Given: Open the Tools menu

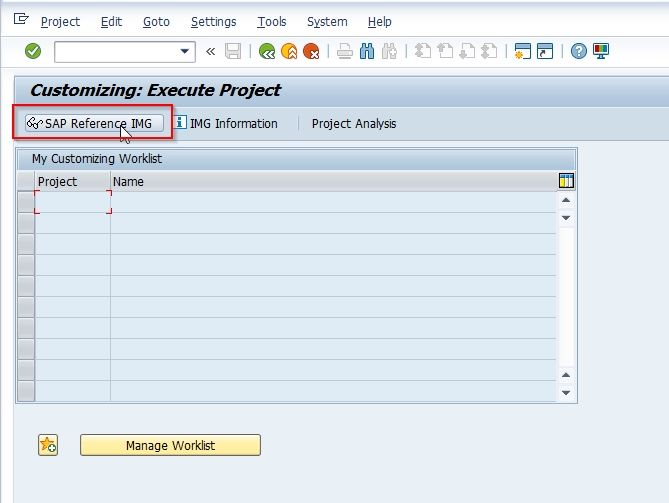Looking at the screenshot, I should (x=272, y=22).
